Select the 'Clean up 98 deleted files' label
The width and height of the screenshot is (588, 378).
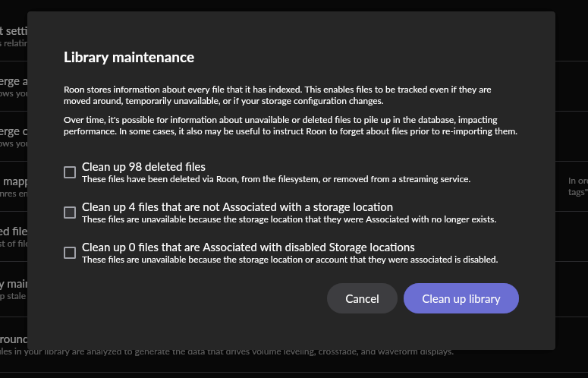tap(143, 167)
